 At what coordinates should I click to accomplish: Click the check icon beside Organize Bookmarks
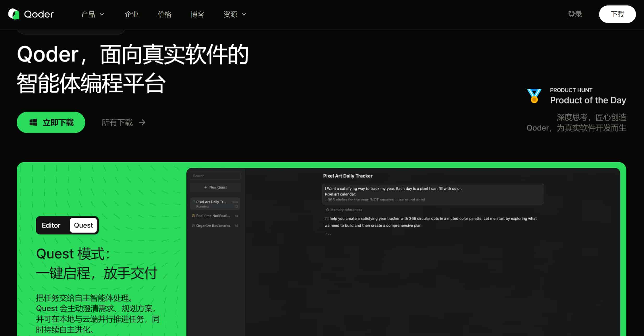point(193,226)
